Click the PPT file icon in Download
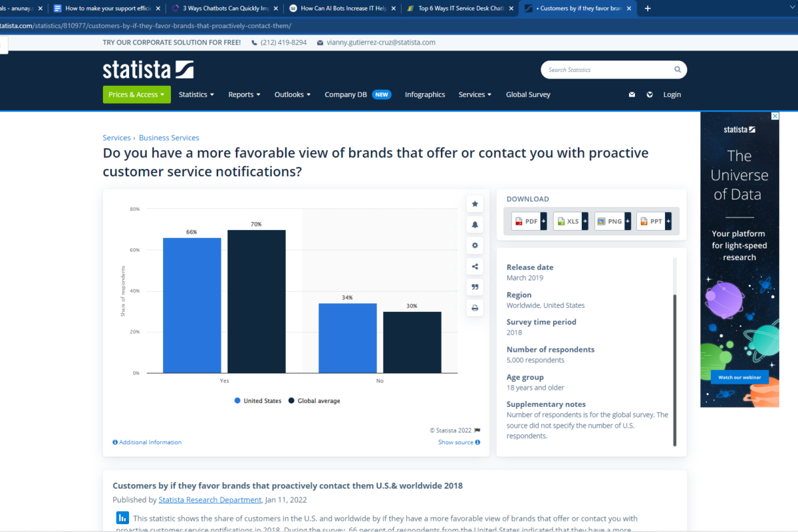 point(644,221)
